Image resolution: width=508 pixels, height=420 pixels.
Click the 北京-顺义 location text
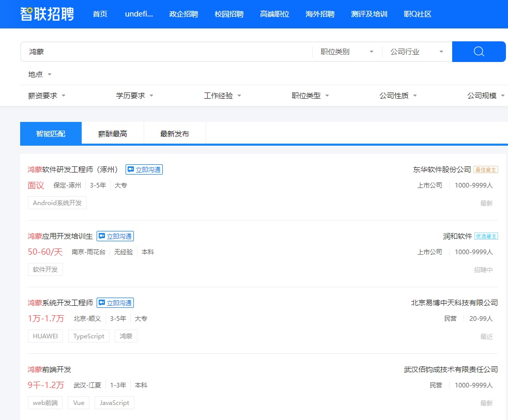tap(87, 319)
